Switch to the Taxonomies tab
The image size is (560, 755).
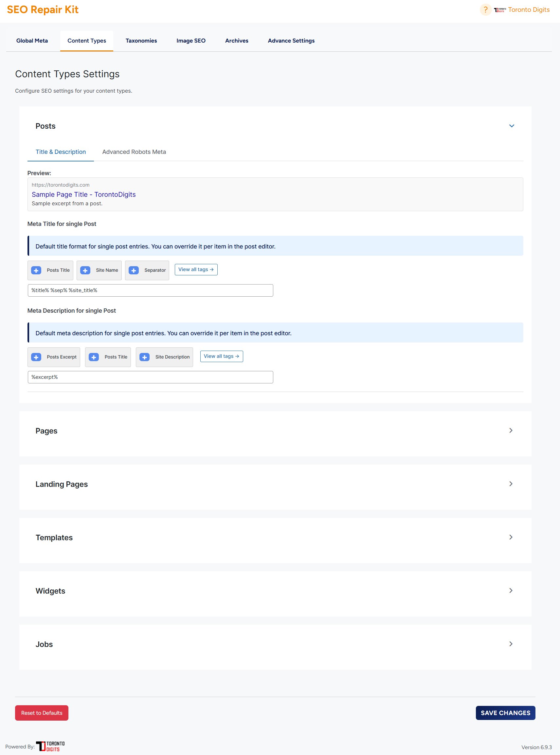(x=141, y=41)
